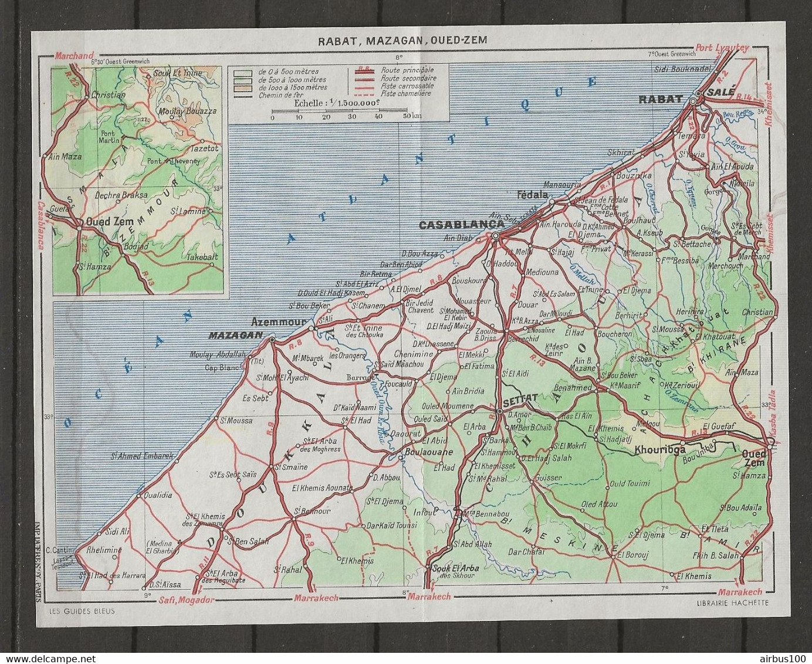Click the "LES GUIDES BLEUS" credit text
This screenshot has width=812, height=664.
[x=83, y=611]
